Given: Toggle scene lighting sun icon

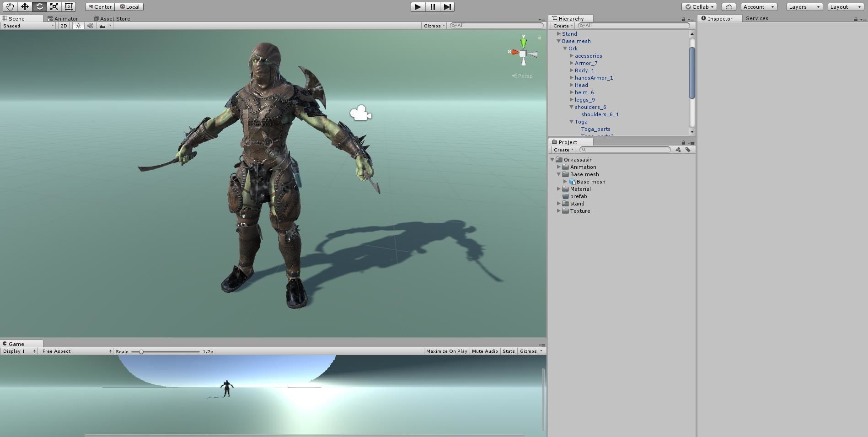Looking at the screenshot, I should pyautogui.click(x=78, y=26).
